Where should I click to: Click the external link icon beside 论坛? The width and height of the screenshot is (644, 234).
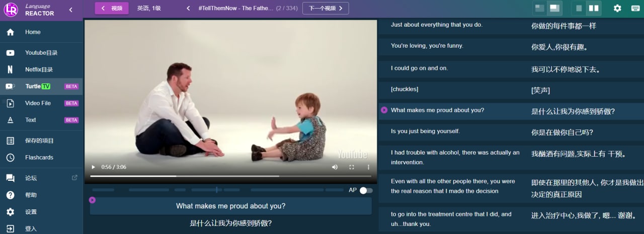74,178
